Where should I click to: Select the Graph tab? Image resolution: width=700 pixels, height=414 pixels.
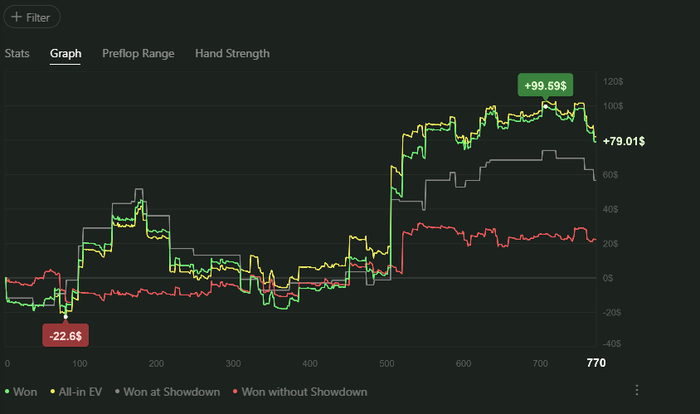click(x=66, y=54)
